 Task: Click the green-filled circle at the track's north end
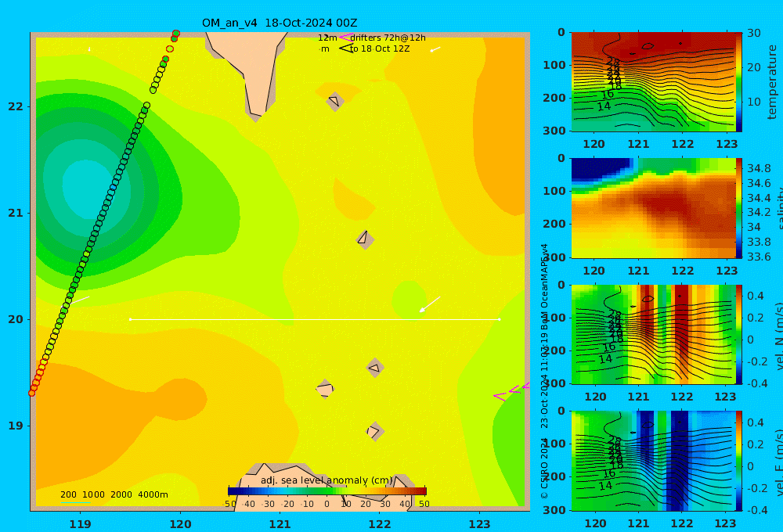(175, 34)
